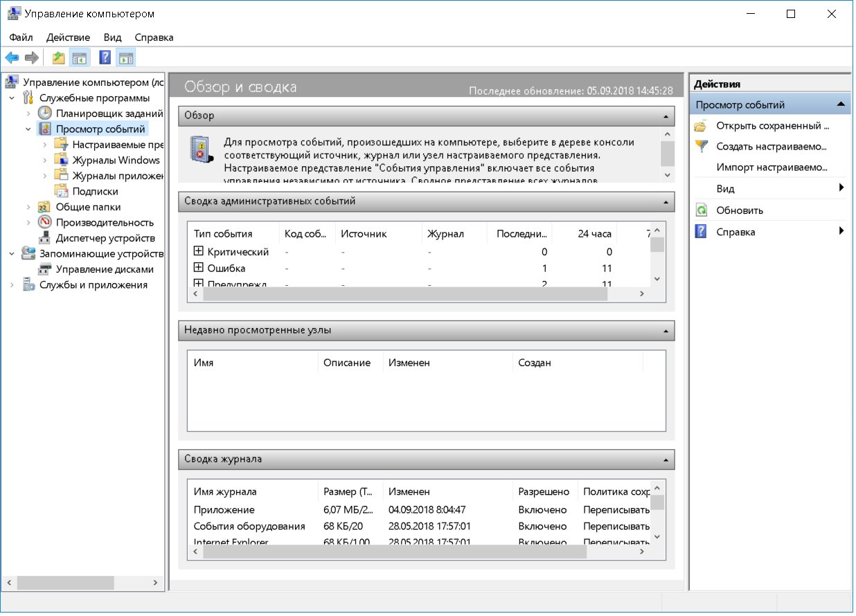Collapse the Сводка административных событий section
Viewport: 856px width, 616px height.
click(x=666, y=202)
